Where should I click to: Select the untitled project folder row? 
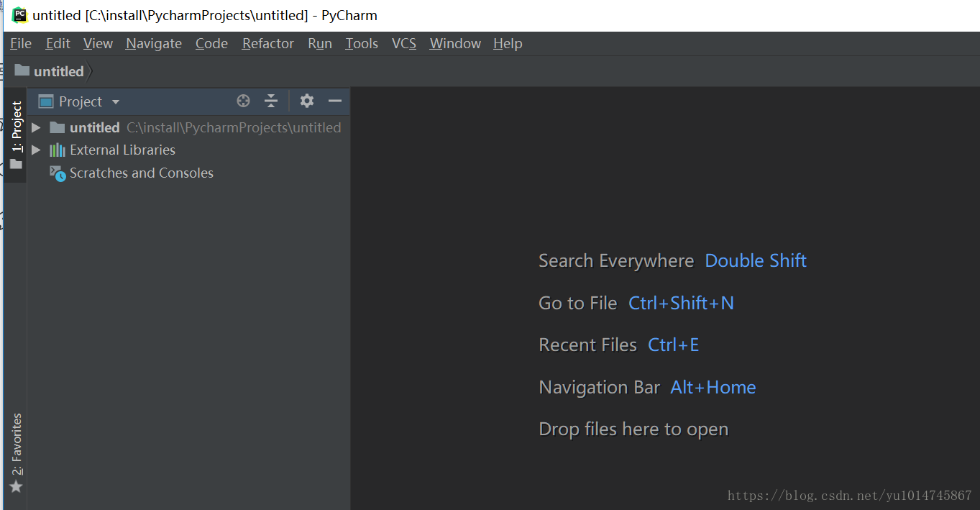(188, 127)
